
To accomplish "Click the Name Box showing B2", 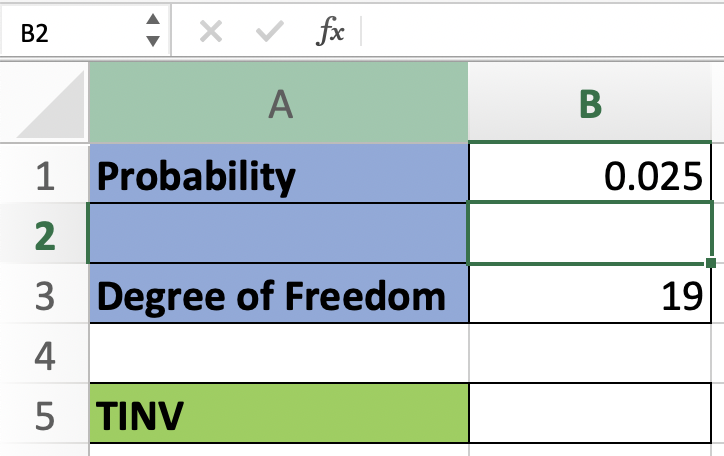I will click(70, 32).
